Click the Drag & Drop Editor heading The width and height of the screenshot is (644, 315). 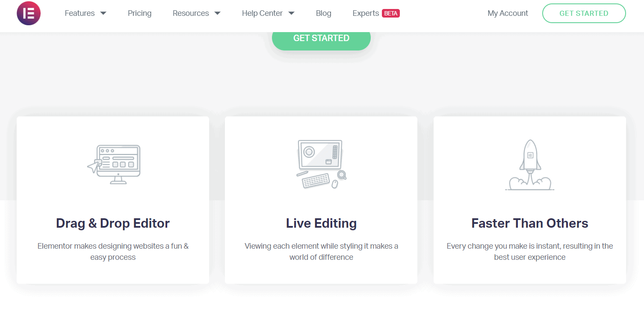pyautogui.click(x=113, y=223)
